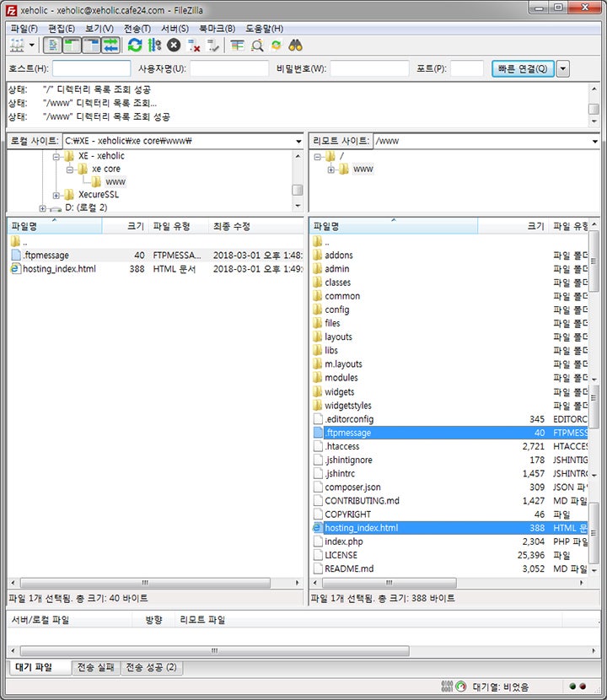Select remote .htaccess file
This screenshot has width=607, height=700.
(449, 446)
